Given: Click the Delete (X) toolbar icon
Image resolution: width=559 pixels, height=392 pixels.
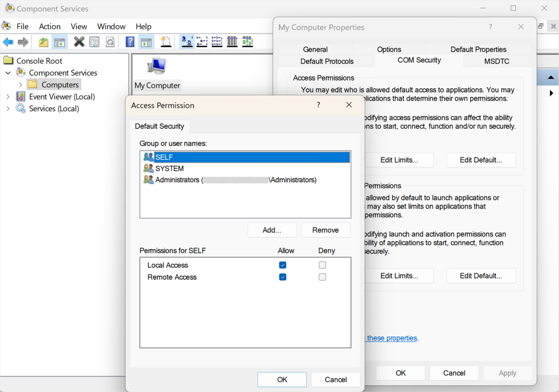Looking at the screenshot, I should 79,42.
